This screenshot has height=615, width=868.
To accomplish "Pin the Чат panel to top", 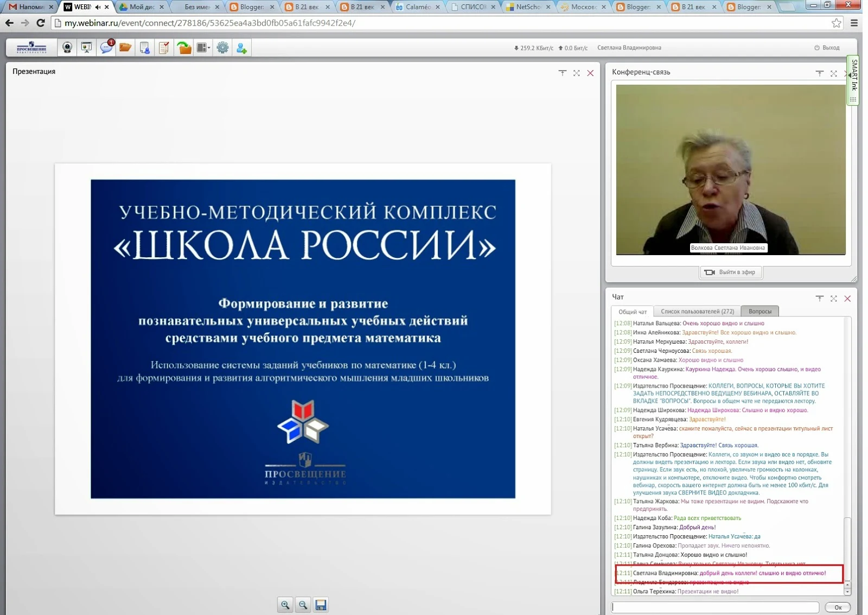I will click(x=820, y=299).
